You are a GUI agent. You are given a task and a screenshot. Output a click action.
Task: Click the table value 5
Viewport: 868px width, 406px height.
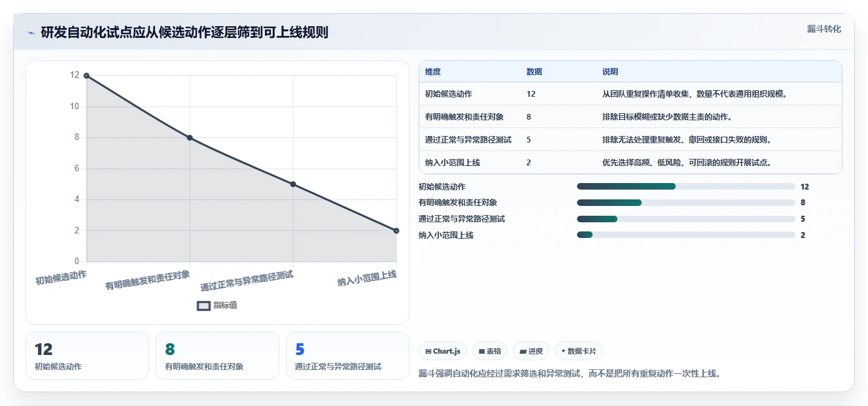click(x=529, y=140)
